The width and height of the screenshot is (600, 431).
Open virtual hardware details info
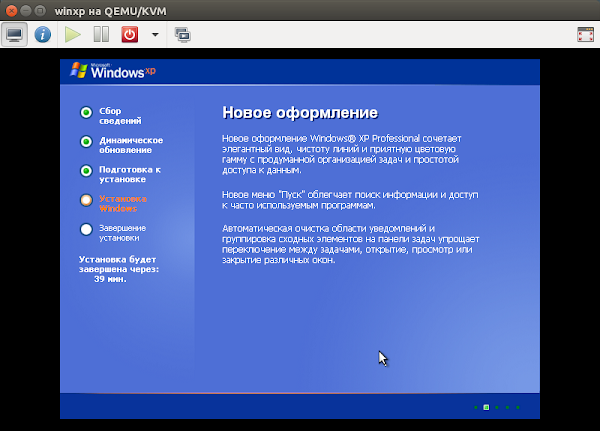click(42, 35)
